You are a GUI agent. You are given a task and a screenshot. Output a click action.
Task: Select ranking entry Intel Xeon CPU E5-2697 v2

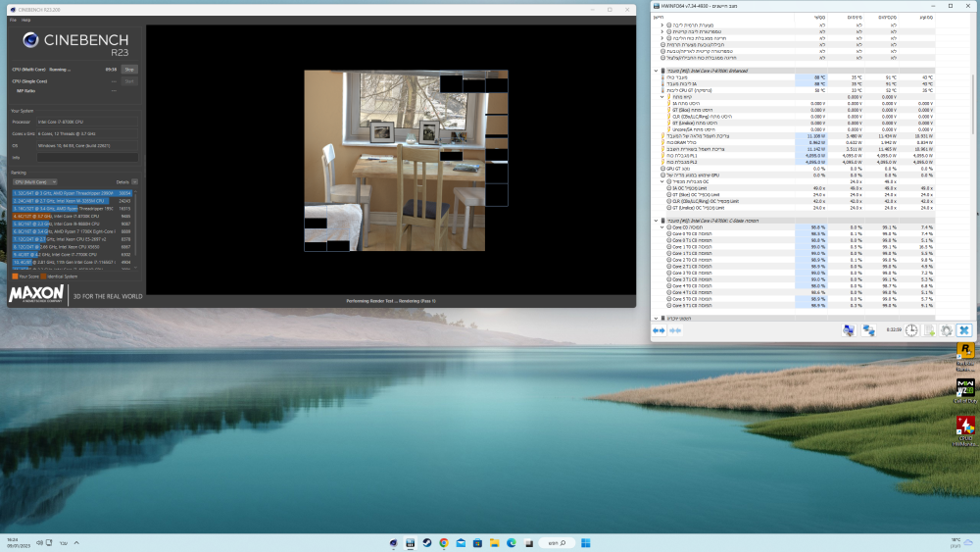coord(72,239)
